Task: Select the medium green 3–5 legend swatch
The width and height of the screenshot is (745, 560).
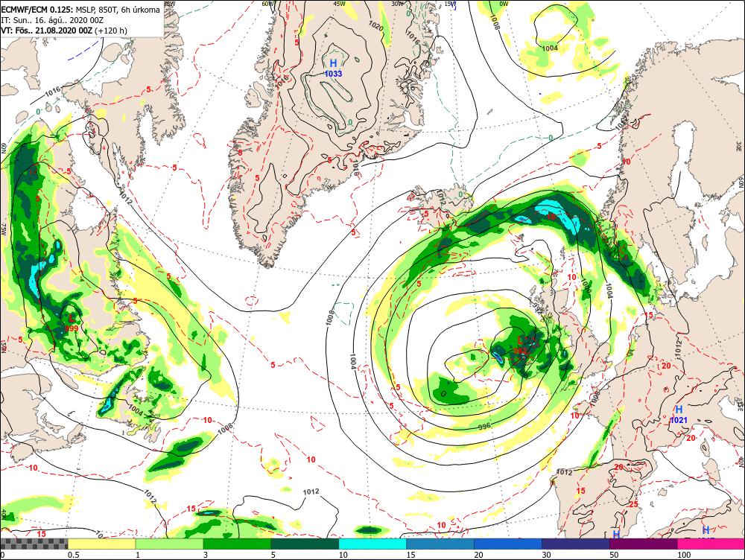Action: click(x=237, y=544)
